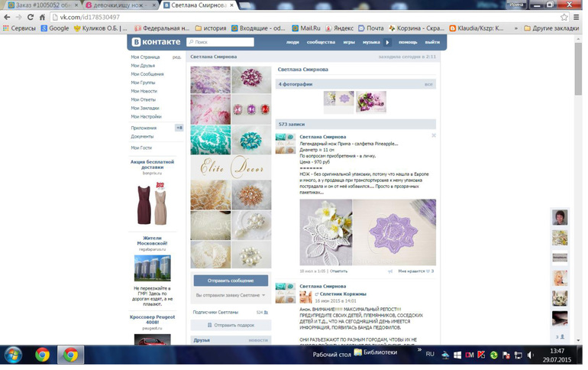
Task: Click the Chrome icon pinned in taskbar
Action: point(42,355)
